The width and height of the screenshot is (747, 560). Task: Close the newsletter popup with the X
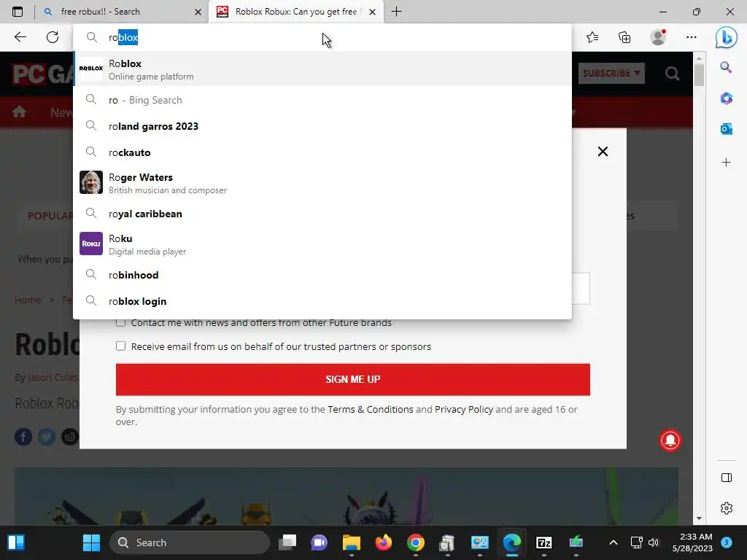click(603, 152)
